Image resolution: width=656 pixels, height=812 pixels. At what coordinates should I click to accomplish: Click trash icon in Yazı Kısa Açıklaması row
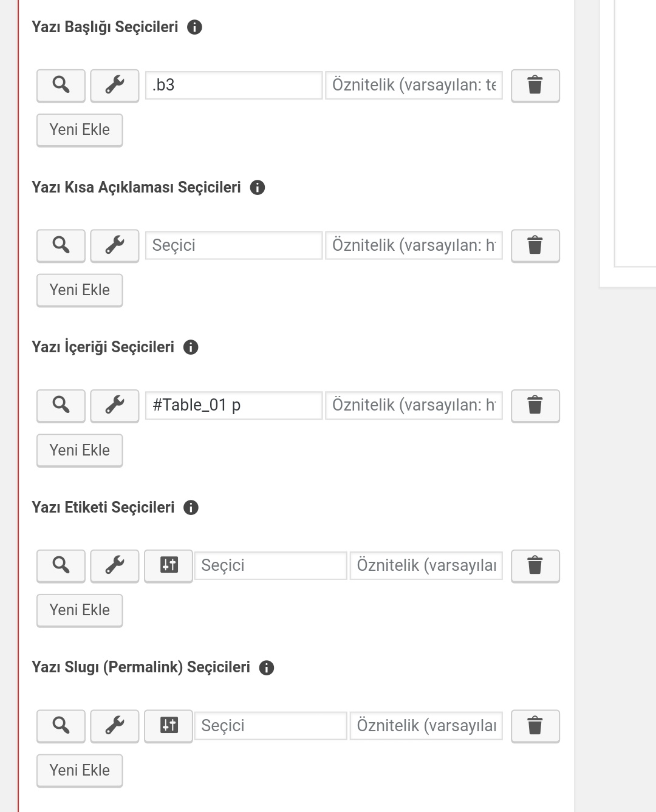[535, 245]
